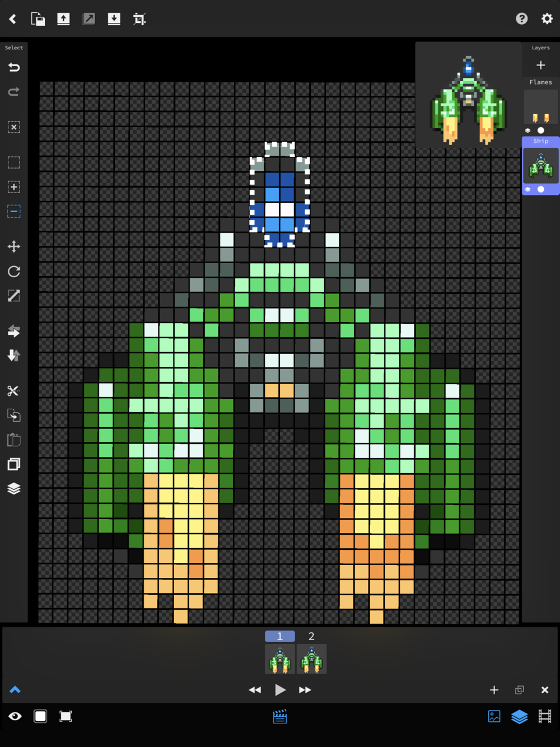Switch to add-to-selection mode

coord(14,187)
